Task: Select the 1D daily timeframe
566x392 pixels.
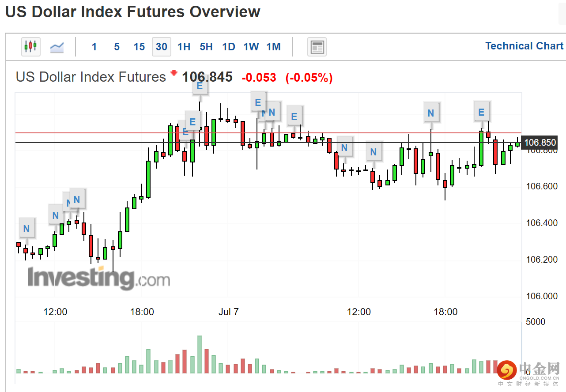Action: pos(229,47)
